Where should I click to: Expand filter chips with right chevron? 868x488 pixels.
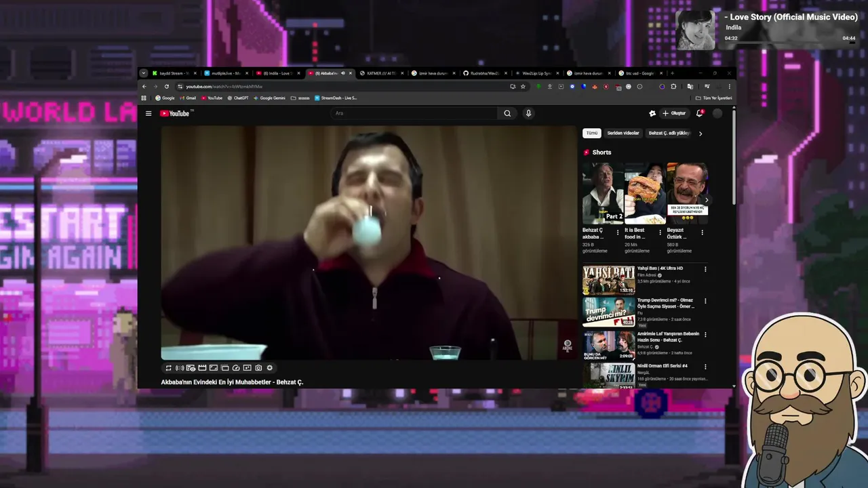[x=701, y=134]
